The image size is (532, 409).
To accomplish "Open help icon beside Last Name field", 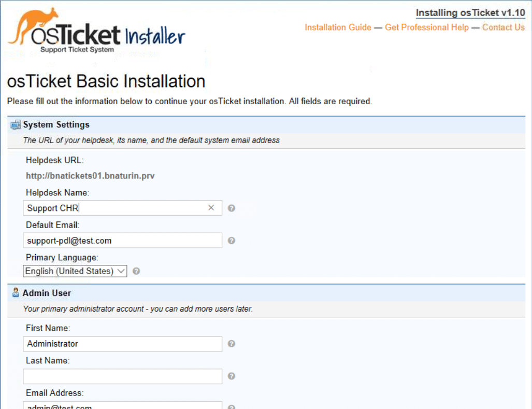I will click(232, 376).
